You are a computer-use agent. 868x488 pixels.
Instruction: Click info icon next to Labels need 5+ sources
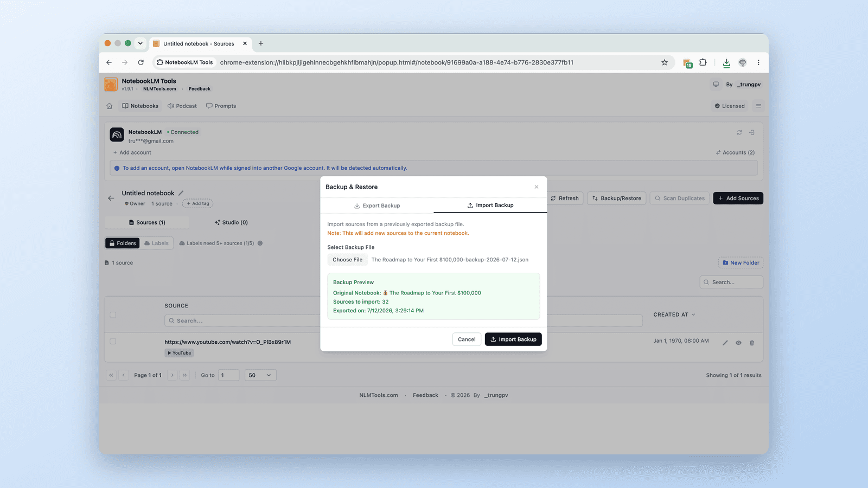point(260,243)
